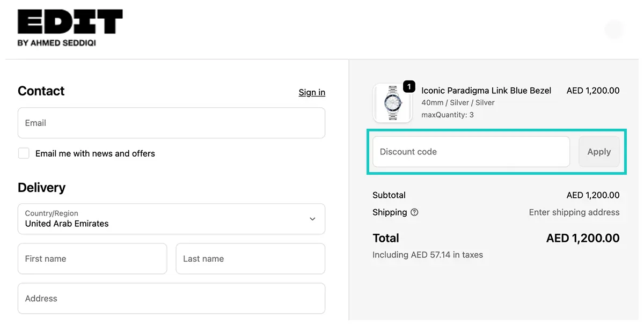Click the Last name field
644x326 pixels.
[x=251, y=258]
